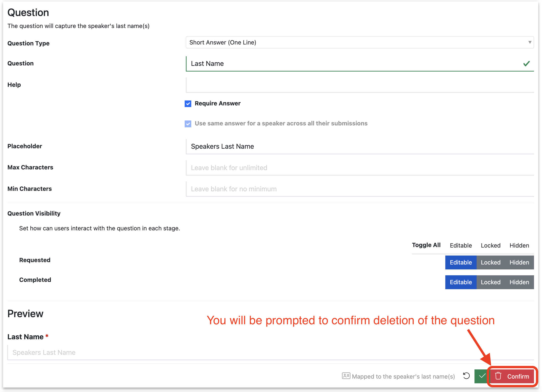Click the 'Mapped to the speaker's last name(s)' text

[x=403, y=376]
